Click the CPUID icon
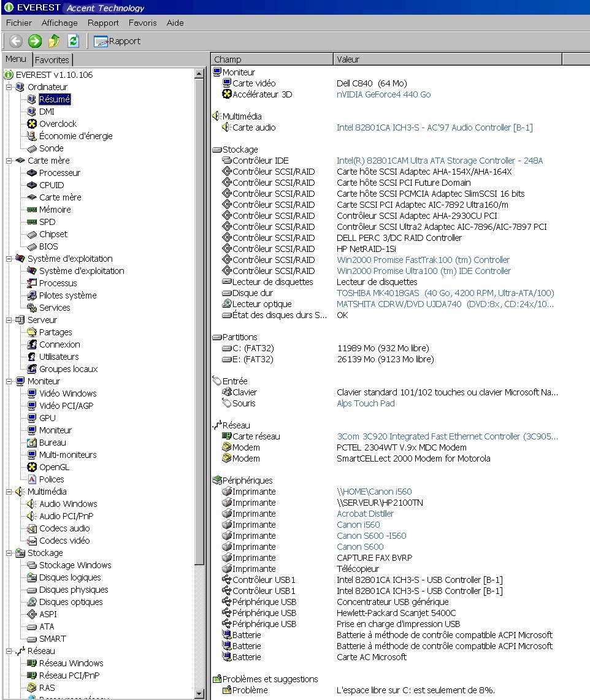This screenshot has height=700, width=590. point(32,185)
